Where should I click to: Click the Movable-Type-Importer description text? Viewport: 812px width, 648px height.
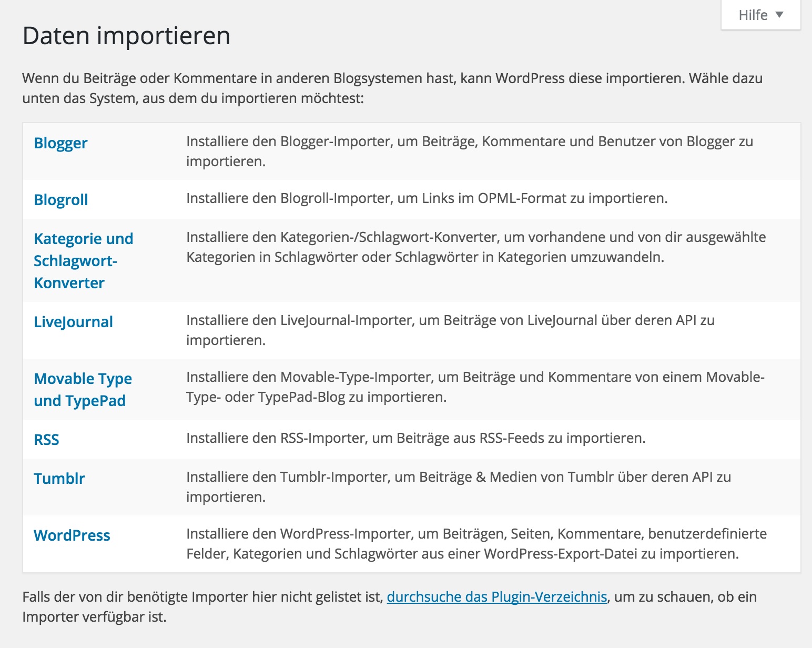475,387
